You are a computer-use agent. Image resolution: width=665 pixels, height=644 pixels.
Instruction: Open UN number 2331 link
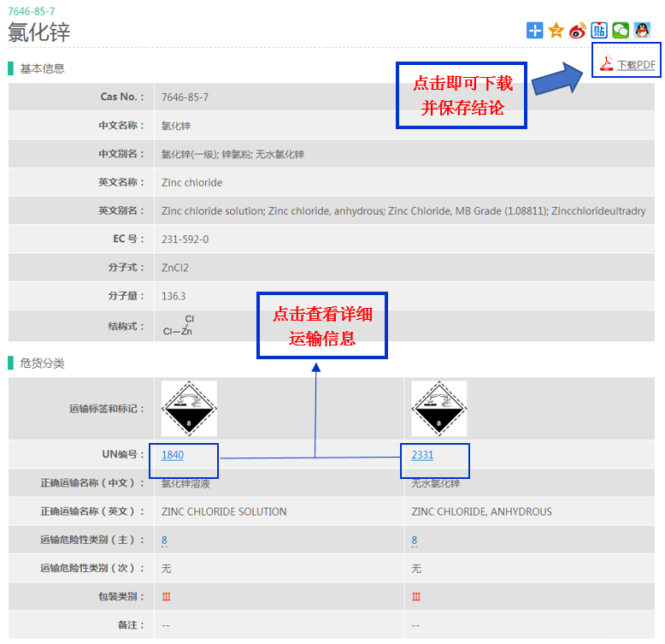click(422, 455)
